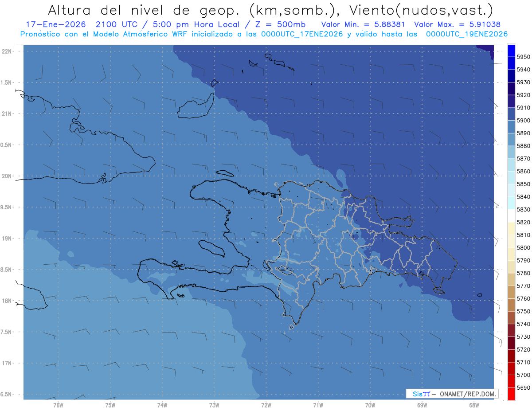This screenshot has height=411, width=532.
Task: Click the '22N' latitude label
Action: (x=6, y=51)
